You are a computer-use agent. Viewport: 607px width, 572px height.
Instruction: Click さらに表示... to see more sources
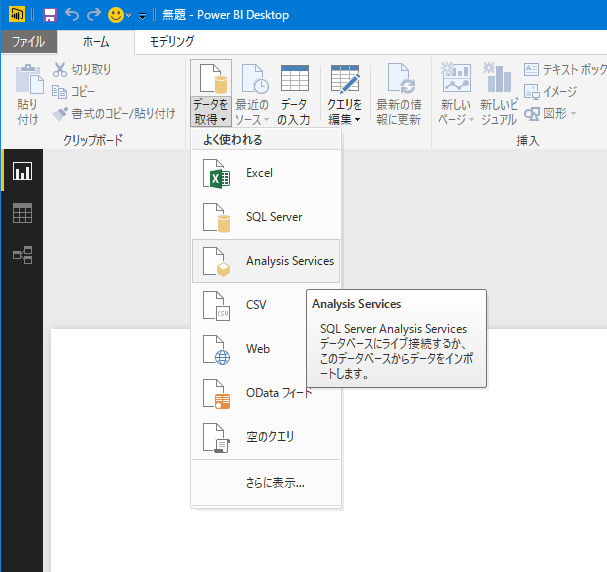(x=275, y=483)
